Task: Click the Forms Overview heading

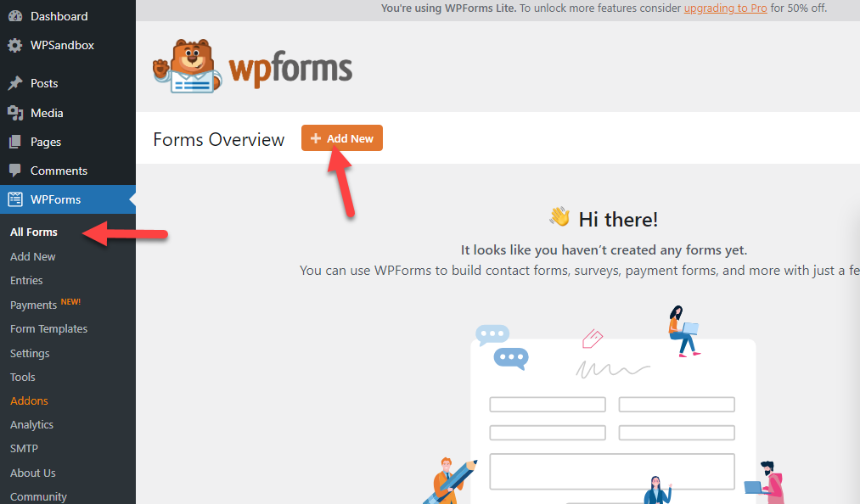Action: coord(219,139)
